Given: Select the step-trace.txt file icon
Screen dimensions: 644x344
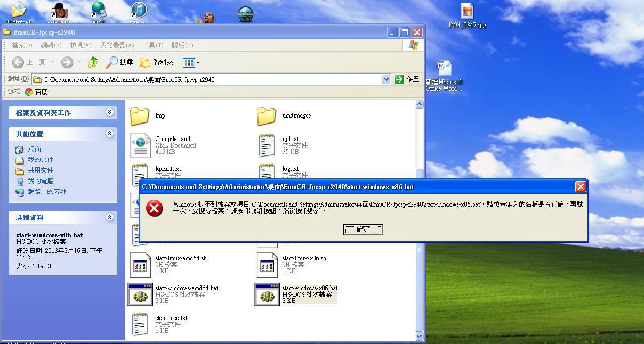Looking at the screenshot, I should 140,324.
